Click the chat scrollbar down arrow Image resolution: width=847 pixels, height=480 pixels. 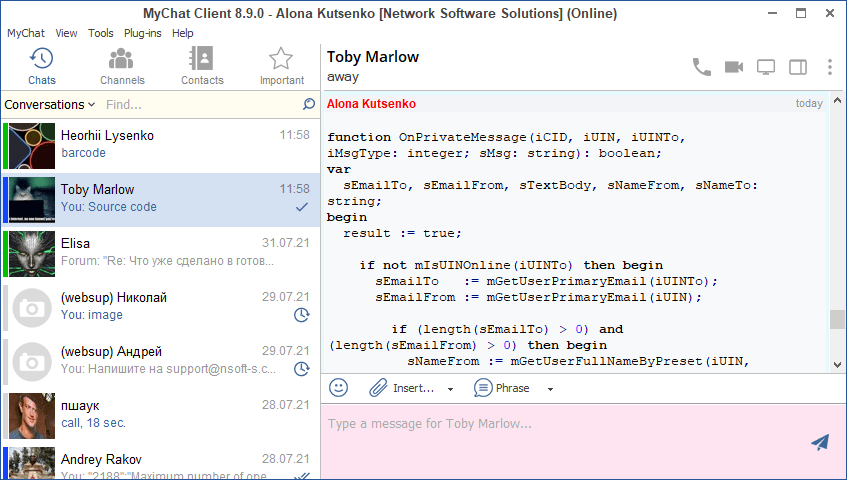coord(837,365)
